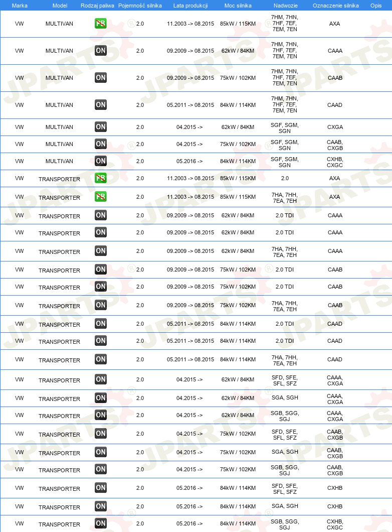Viewport: 392px width, 532px height.
Task: Select '05.2011 -> 08.2015' in Multivan CAAD row
Action: click(x=190, y=105)
